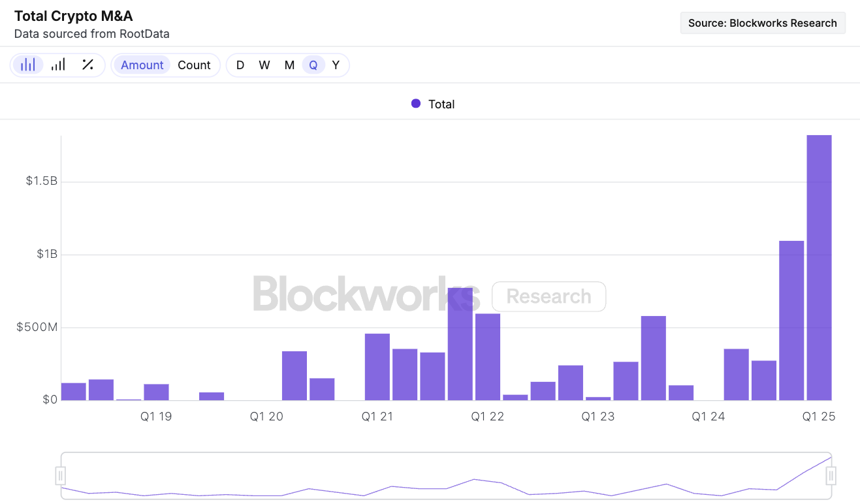The height and width of the screenshot is (504, 860).
Task: Select the percentage view icon
Action: pyautogui.click(x=88, y=65)
